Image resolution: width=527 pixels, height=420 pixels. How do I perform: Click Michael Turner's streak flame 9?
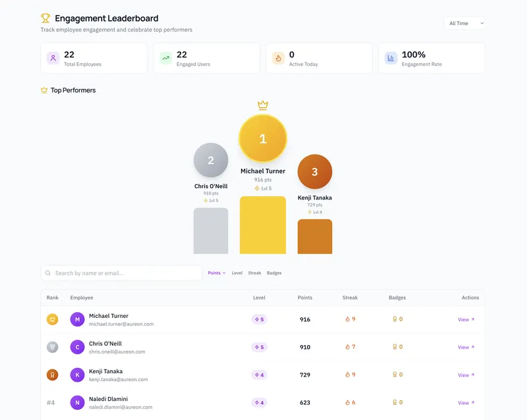point(350,319)
